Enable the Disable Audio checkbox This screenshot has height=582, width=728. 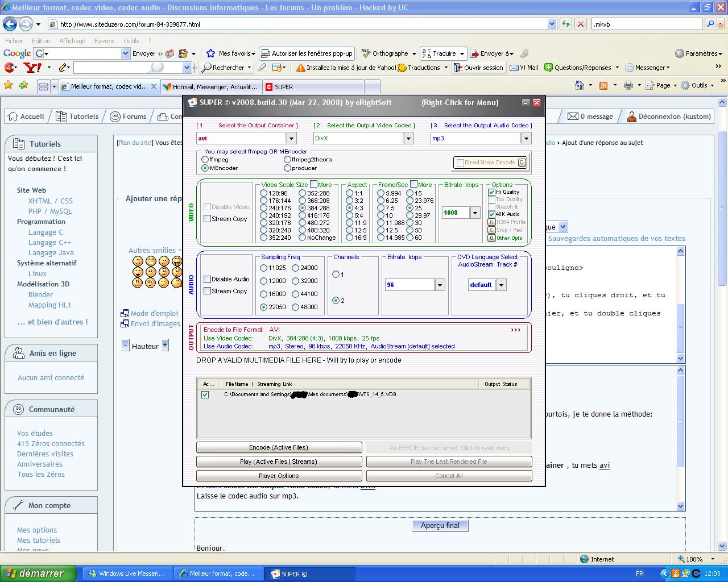point(208,279)
